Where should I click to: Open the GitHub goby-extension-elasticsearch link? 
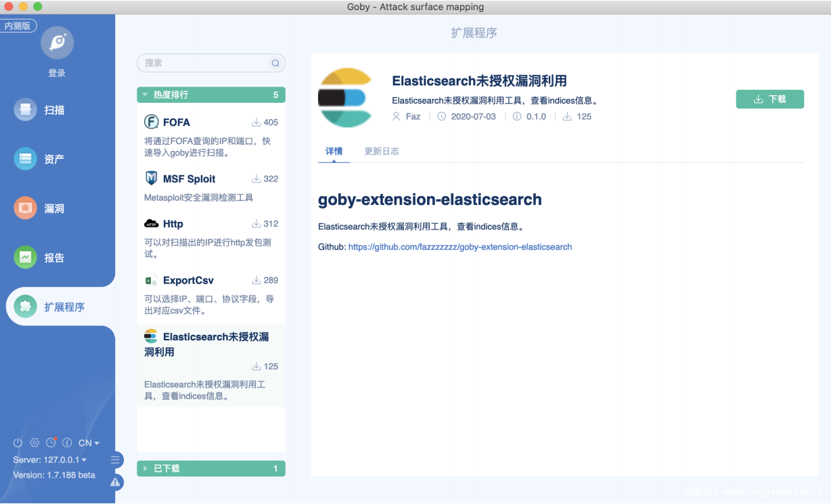pyautogui.click(x=459, y=247)
